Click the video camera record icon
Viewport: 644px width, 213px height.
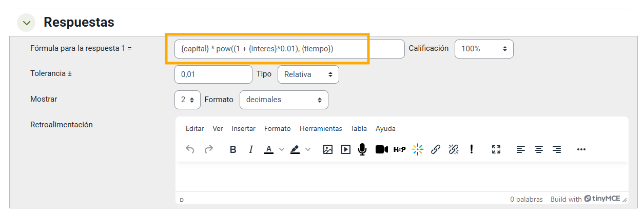pyautogui.click(x=381, y=149)
